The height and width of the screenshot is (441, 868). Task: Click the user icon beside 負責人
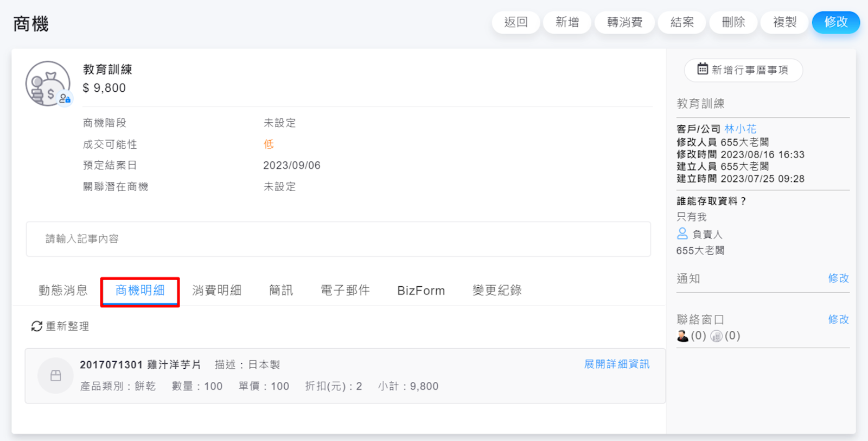pos(682,234)
